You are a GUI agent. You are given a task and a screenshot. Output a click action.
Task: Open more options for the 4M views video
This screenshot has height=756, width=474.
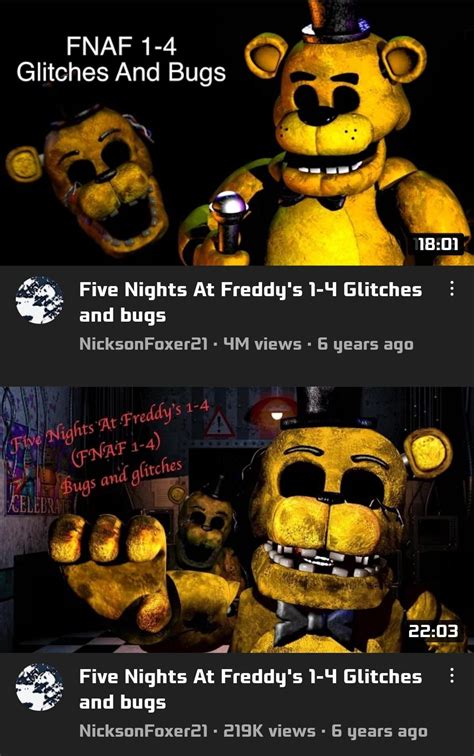coord(451,289)
